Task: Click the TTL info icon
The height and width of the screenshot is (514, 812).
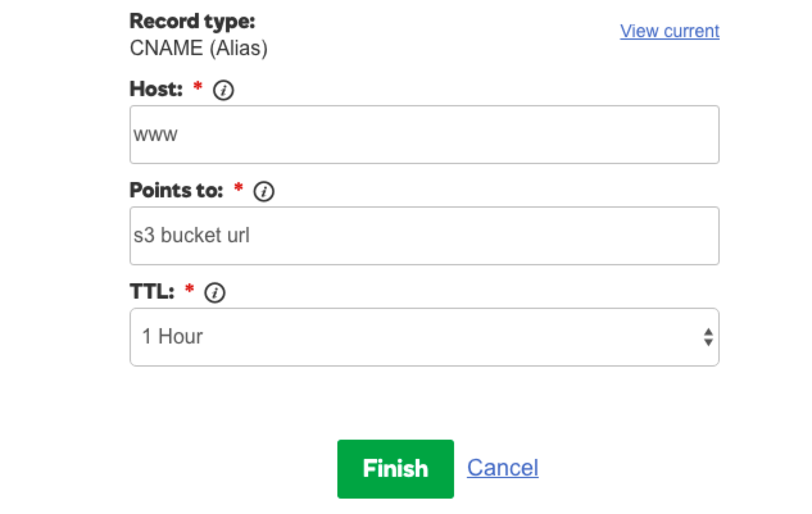Action: pyautogui.click(x=215, y=294)
